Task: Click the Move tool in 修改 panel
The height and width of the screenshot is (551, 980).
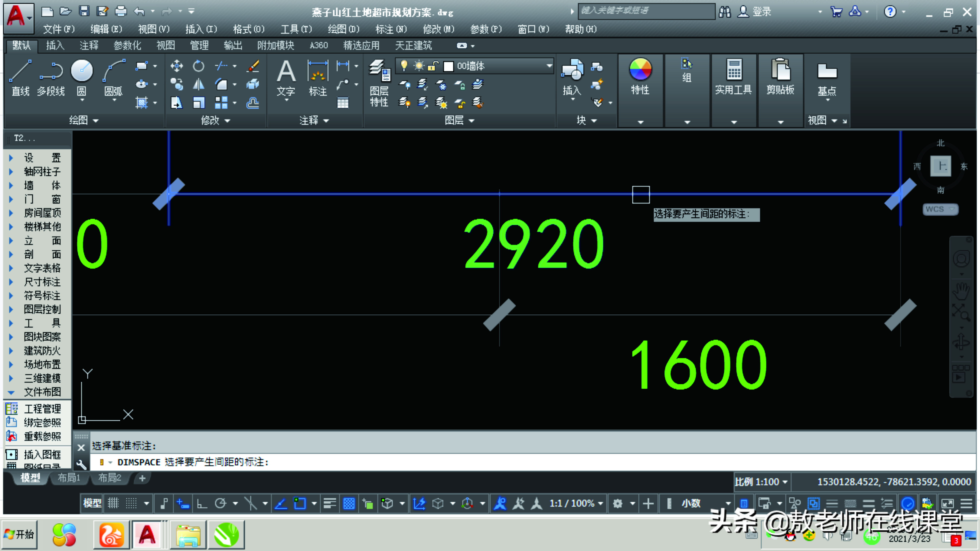Action: [177, 66]
